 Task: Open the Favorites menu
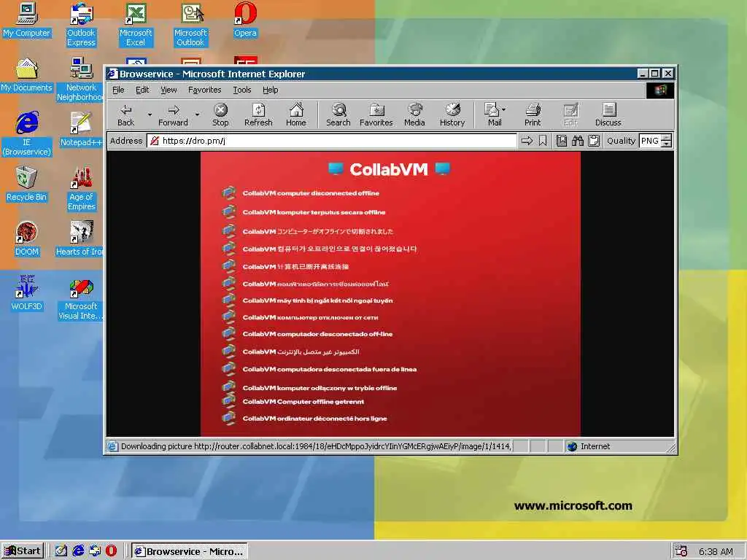[x=204, y=90]
